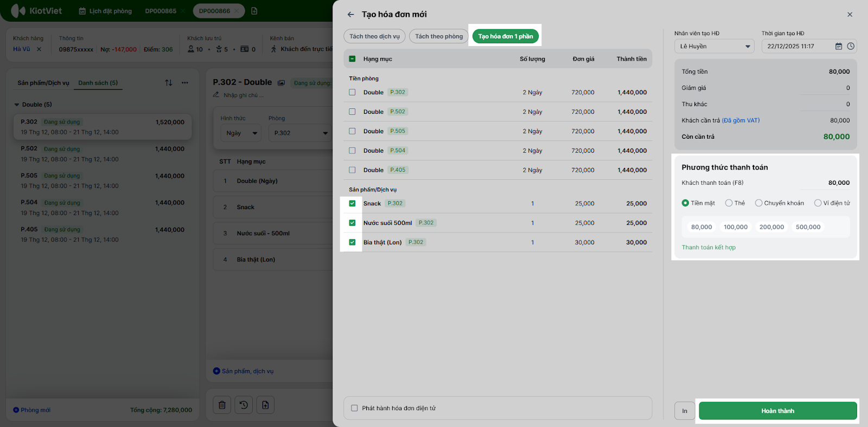868x427 pixels.
Task: Close the Tạo hóa đơn mới panel
Action: coord(850,15)
